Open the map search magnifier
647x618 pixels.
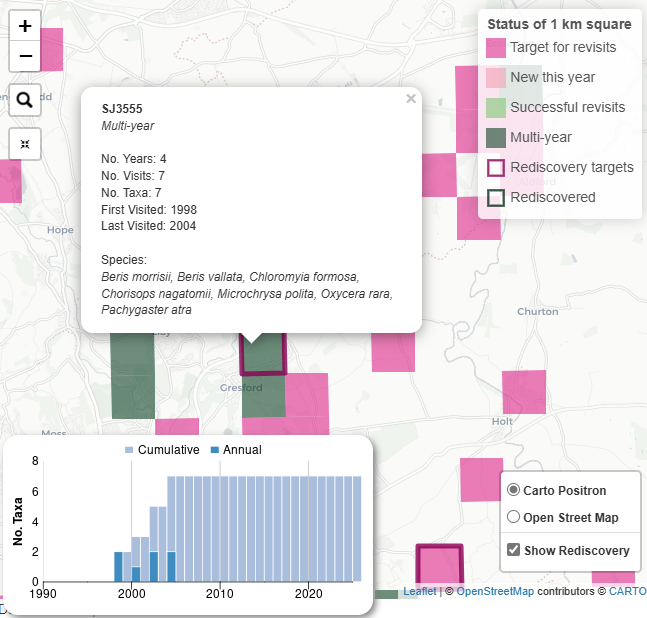25,100
